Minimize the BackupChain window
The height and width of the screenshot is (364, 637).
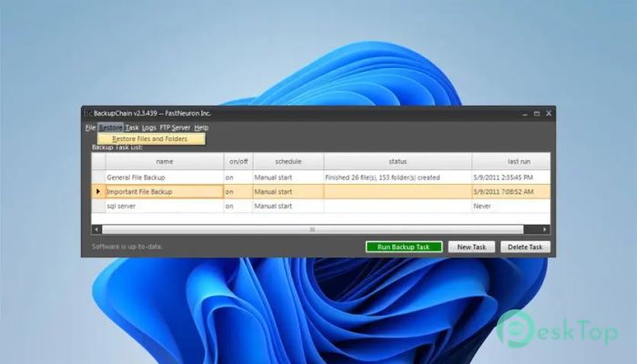(525, 114)
